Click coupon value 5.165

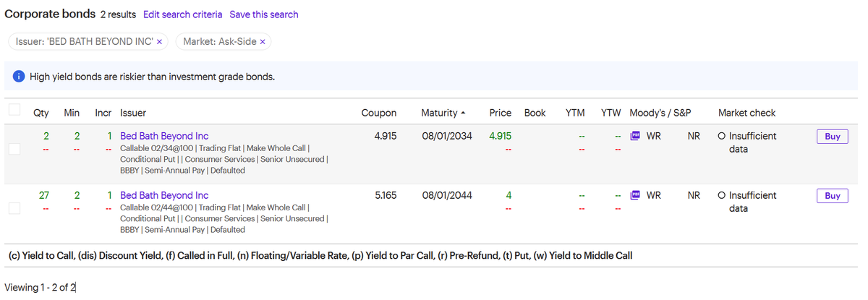tap(385, 195)
